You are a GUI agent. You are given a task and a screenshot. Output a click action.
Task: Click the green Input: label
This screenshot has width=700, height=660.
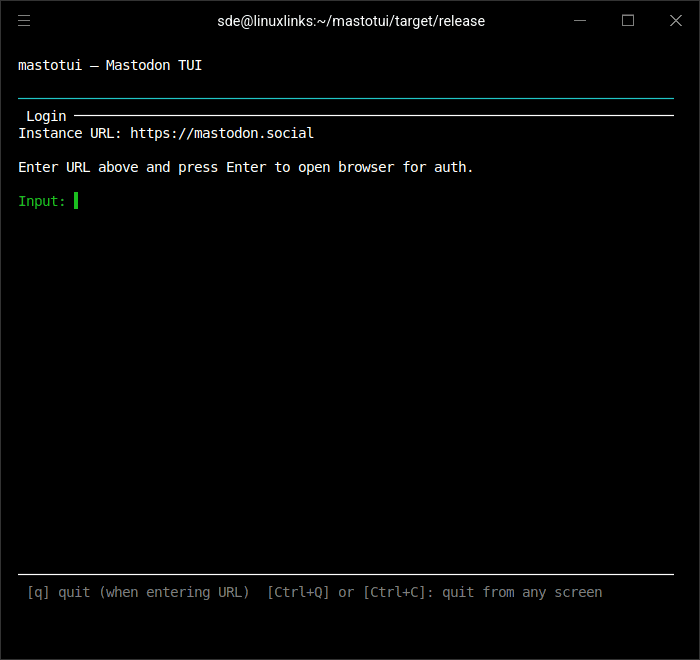pyautogui.click(x=42, y=201)
